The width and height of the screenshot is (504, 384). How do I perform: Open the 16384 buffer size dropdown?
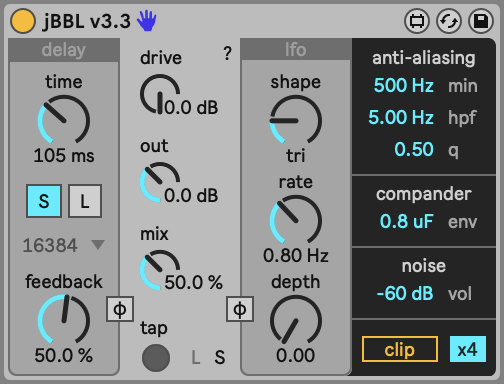click(x=63, y=245)
